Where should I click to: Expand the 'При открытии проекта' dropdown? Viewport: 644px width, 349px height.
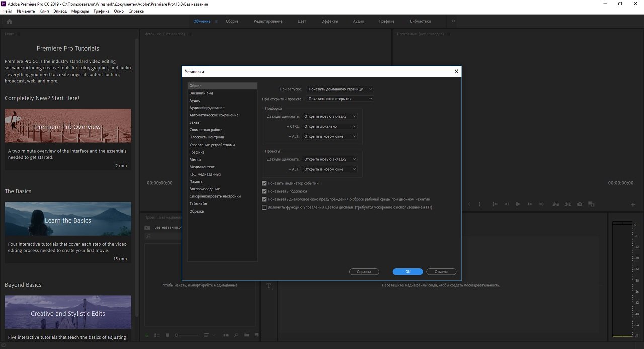[340, 99]
